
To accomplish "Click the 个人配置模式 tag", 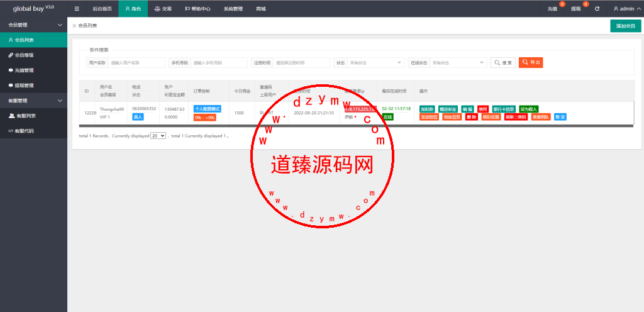I will pos(207,109).
